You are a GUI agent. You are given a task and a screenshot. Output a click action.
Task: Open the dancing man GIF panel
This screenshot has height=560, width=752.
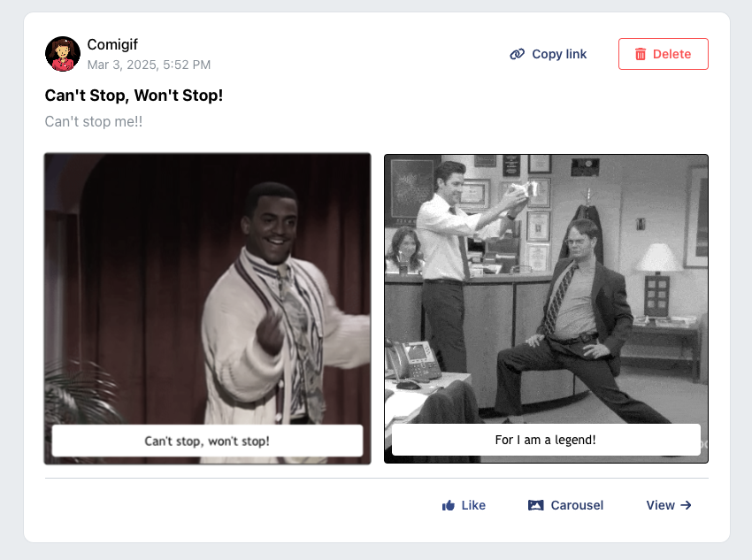pyautogui.click(x=207, y=308)
